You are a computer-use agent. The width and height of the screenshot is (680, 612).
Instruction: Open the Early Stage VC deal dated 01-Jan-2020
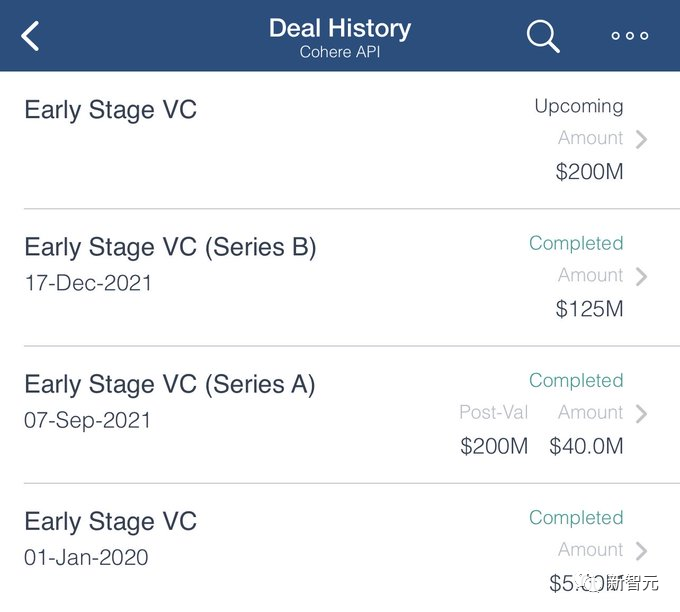[x=111, y=521]
